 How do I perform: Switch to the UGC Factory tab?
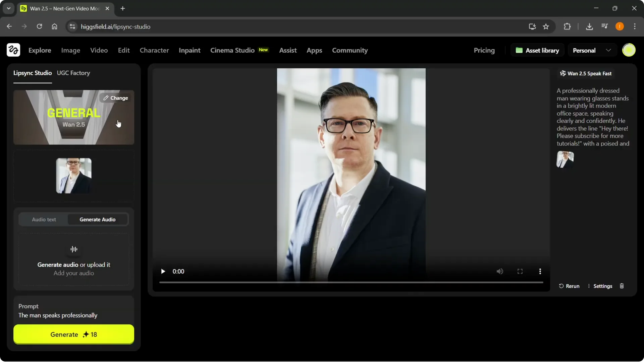73,73
